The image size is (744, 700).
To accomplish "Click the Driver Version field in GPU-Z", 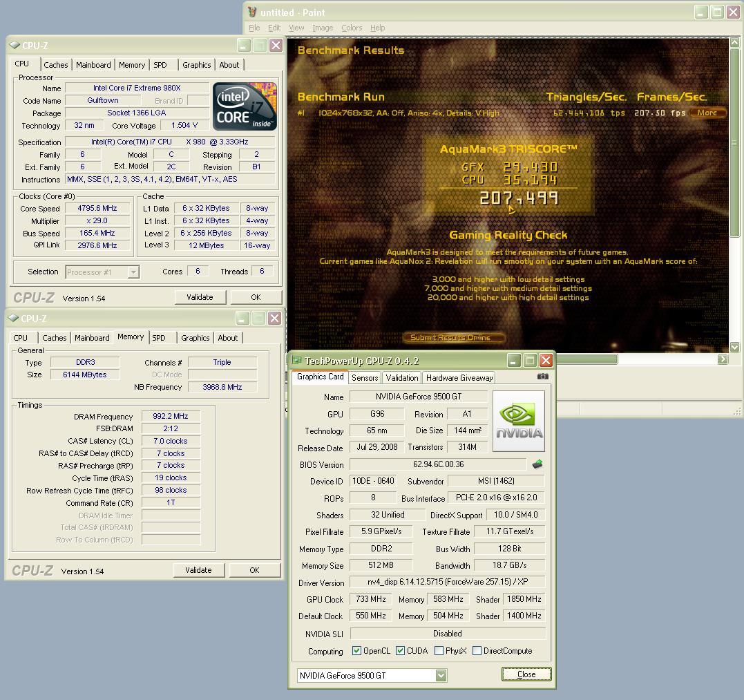I will point(448,582).
